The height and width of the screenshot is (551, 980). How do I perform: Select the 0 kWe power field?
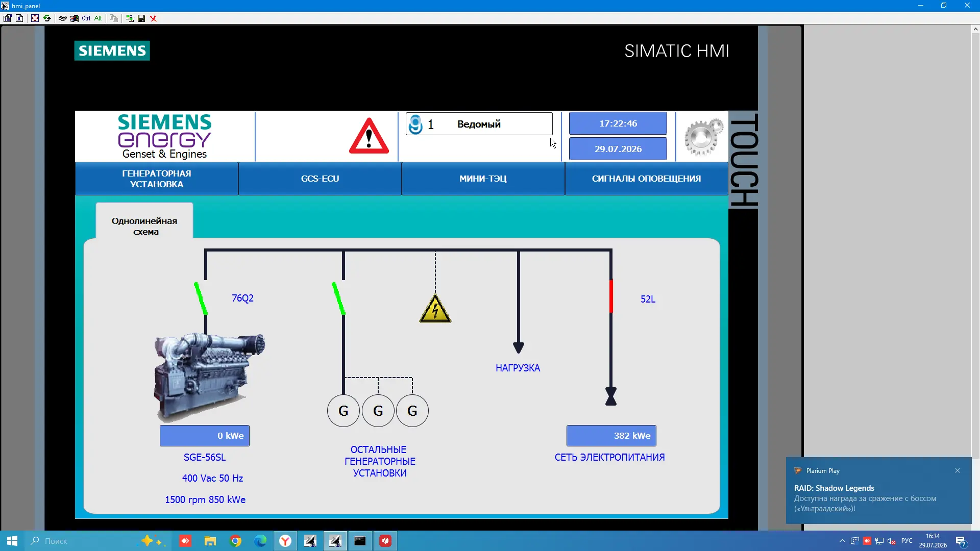[x=205, y=436]
